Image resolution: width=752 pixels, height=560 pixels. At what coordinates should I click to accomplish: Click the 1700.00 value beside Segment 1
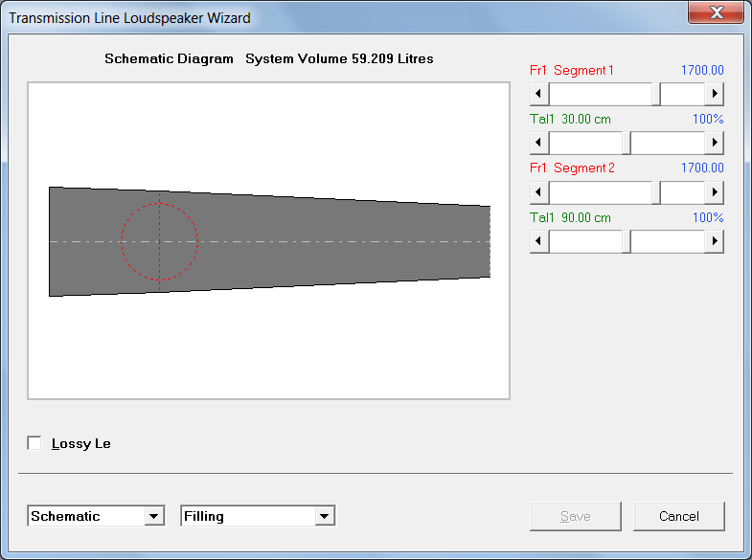[702, 71]
